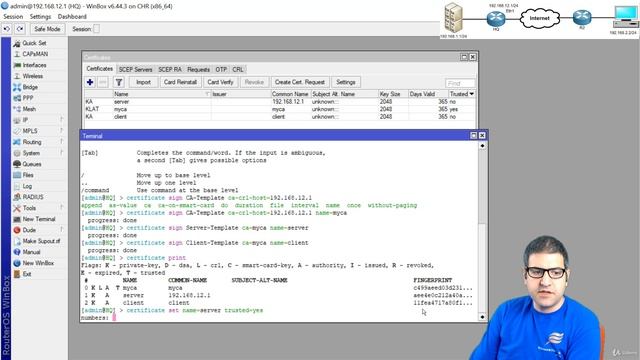Open the Manual

[31, 252]
